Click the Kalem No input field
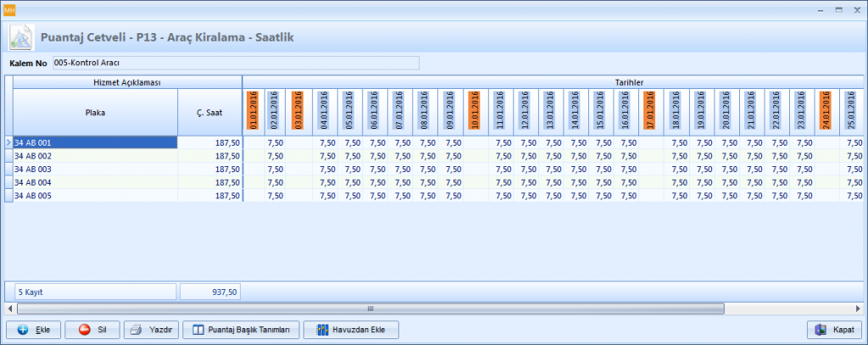The width and height of the screenshot is (868, 345). (235, 63)
